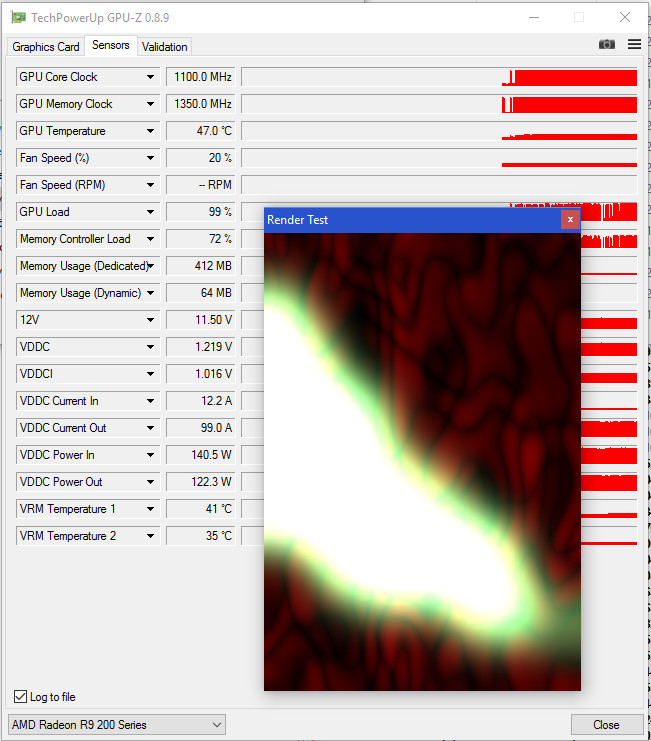Click the 140.5 W power value

click(x=201, y=455)
